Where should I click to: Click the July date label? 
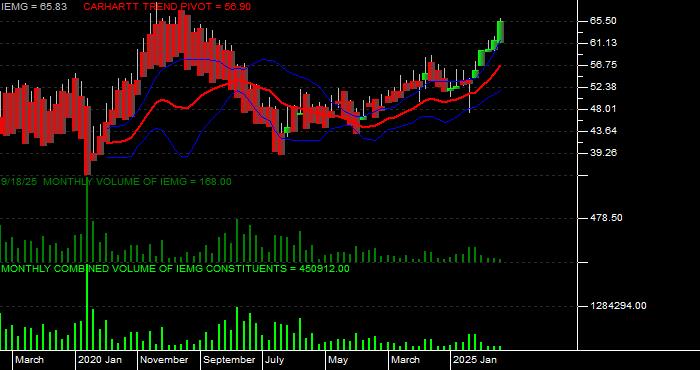click(274, 360)
